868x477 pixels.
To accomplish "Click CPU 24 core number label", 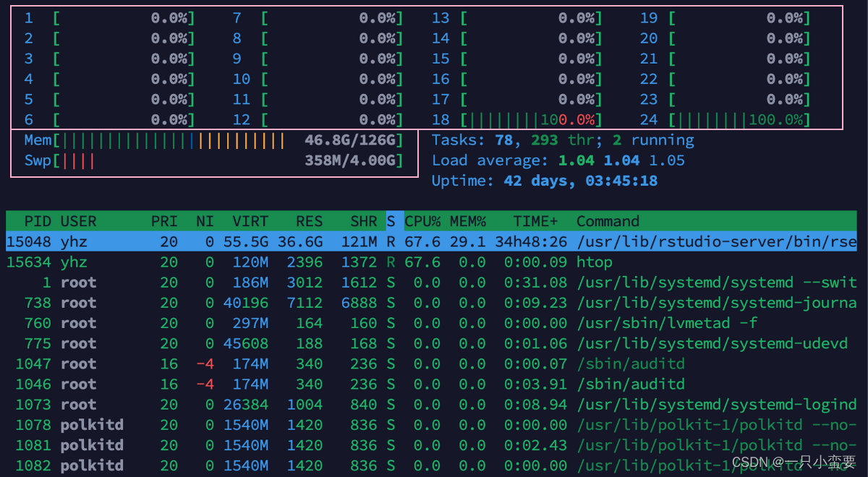I will [649, 120].
